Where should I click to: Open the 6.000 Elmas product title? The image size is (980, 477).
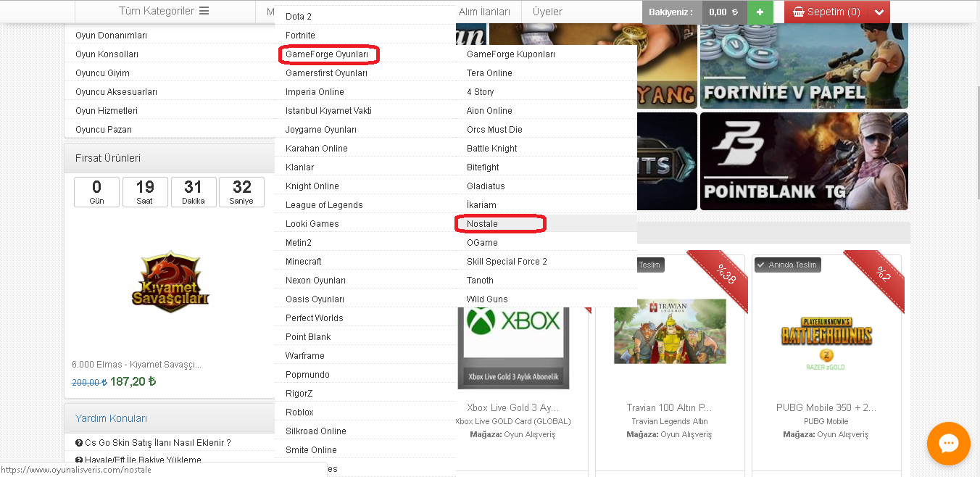[136, 364]
